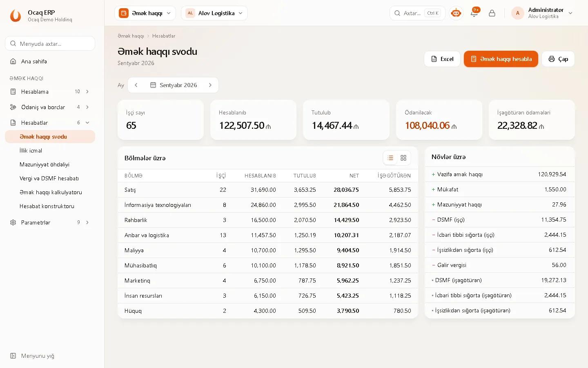Switch Bölmələr üzrə to grid view
The image size is (588, 368).
(x=403, y=158)
